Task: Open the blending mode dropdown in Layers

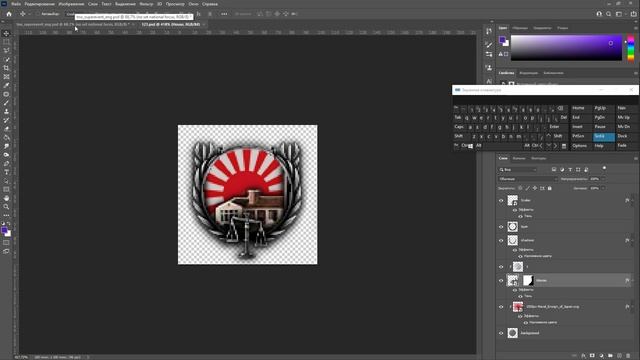Action: click(527, 179)
